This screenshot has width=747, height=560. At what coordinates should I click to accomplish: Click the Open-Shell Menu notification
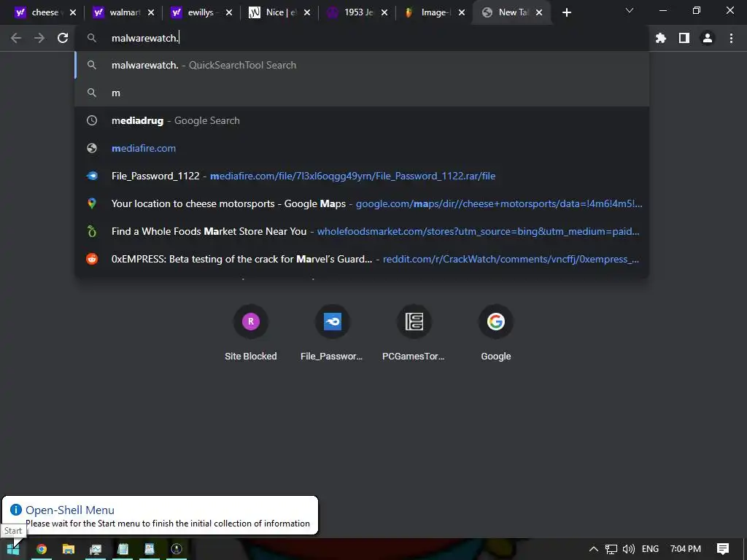point(160,516)
